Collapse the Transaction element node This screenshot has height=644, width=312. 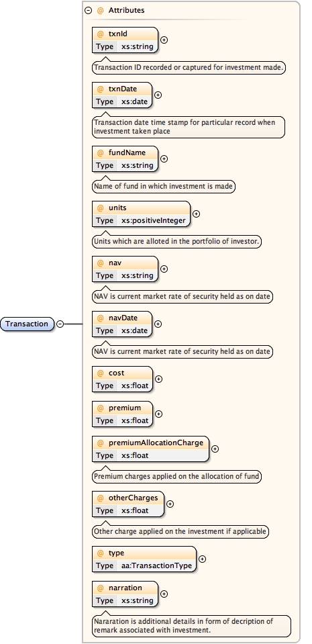[x=60, y=324]
